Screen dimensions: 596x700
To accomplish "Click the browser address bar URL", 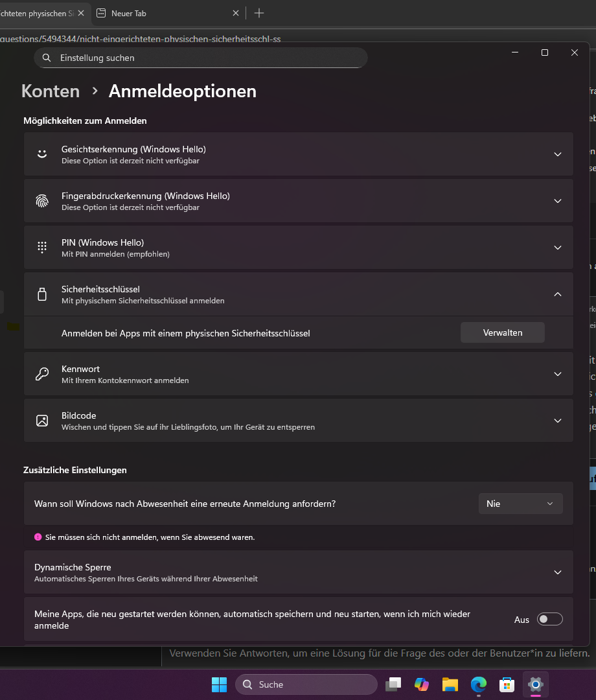I will pyautogui.click(x=140, y=39).
